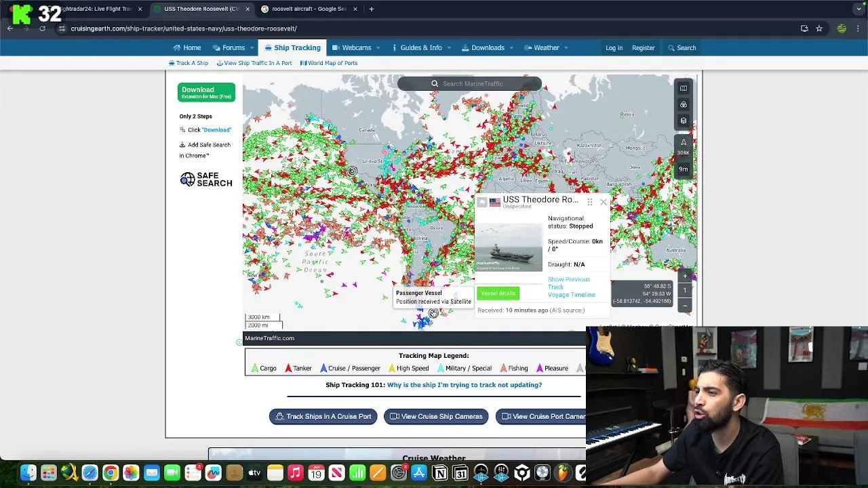Click the Search MarineTraffic field

(x=469, y=83)
